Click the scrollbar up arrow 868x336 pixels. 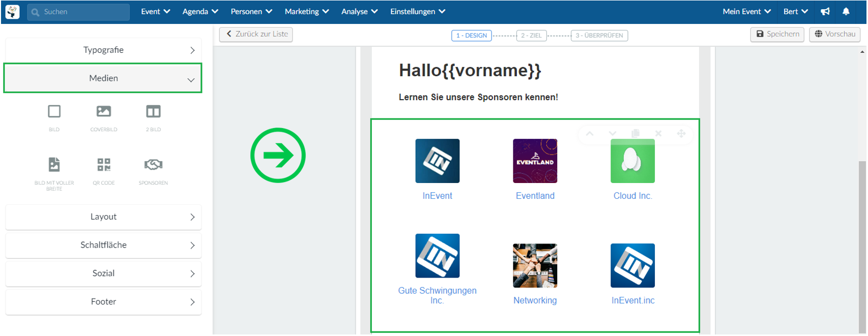tap(862, 52)
